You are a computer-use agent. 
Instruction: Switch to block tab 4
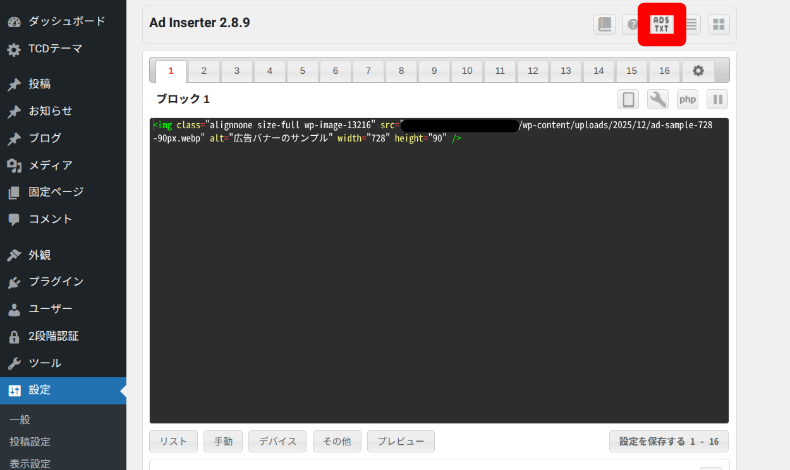270,71
